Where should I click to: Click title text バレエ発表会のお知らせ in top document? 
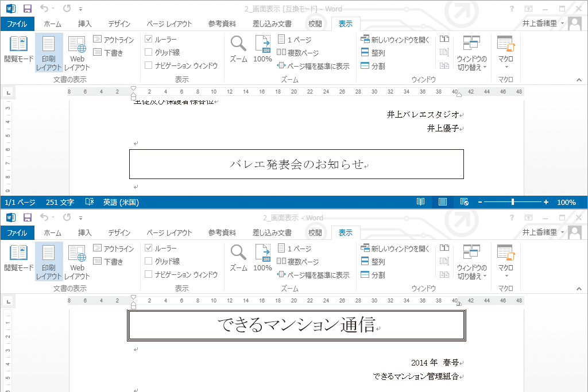296,164
